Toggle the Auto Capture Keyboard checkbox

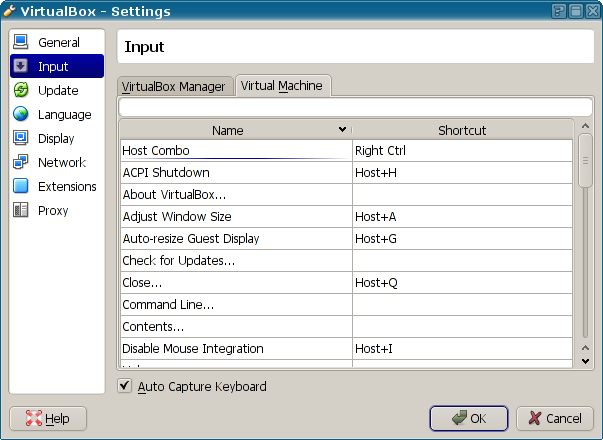[x=125, y=386]
